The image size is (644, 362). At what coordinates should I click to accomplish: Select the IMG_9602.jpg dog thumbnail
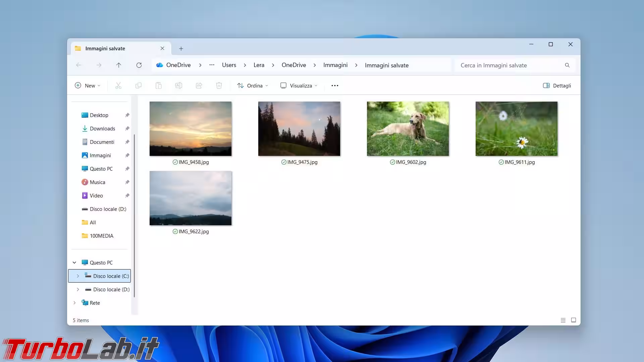(408, 129)
